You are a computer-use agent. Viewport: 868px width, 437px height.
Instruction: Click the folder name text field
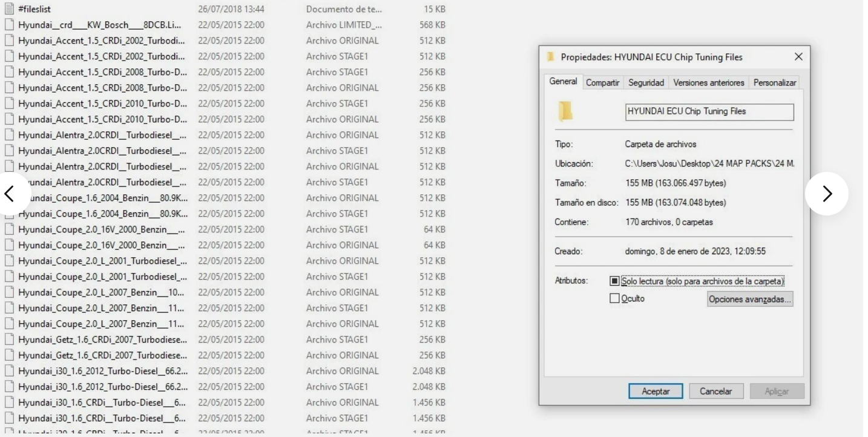708,112
